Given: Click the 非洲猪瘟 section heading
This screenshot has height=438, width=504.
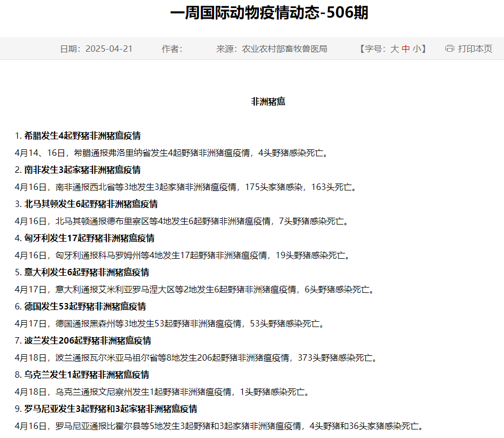Looking at the screenshot, I should click(268, 101).
